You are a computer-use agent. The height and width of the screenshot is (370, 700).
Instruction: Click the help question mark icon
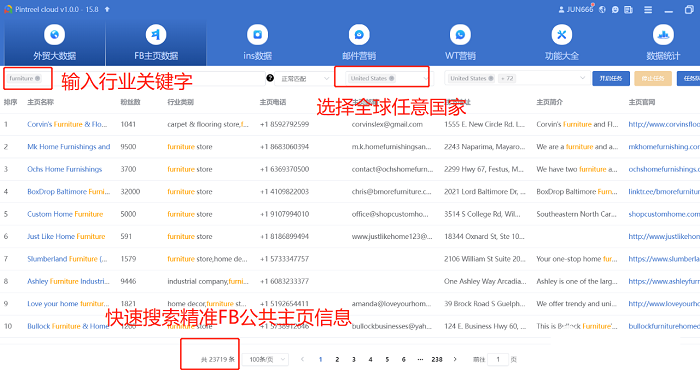pos(270,78)
